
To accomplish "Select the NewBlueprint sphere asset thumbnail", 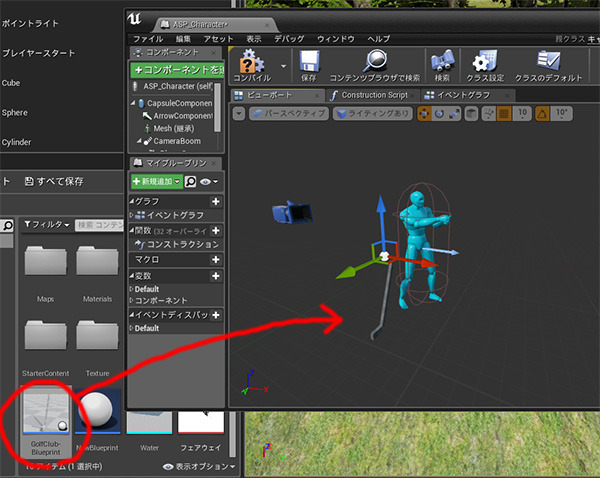I will pos(98,411).
